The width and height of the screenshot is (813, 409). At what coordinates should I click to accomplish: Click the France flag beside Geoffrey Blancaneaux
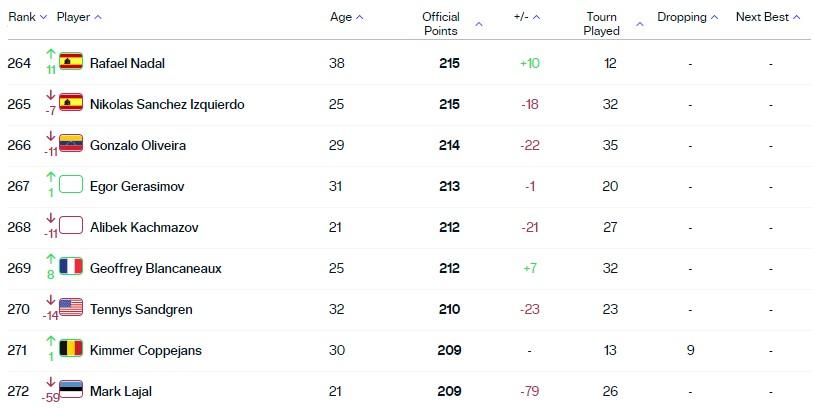[71, 266]
